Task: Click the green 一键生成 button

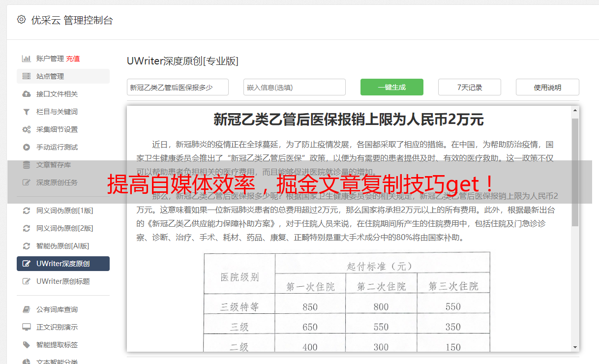Action: point(392,87)
